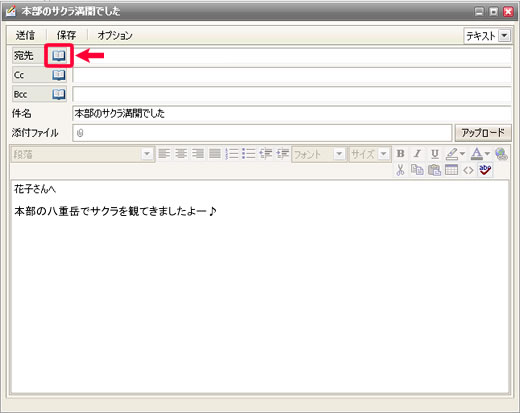Open the 段落 paragraph style dropdown

147,154
